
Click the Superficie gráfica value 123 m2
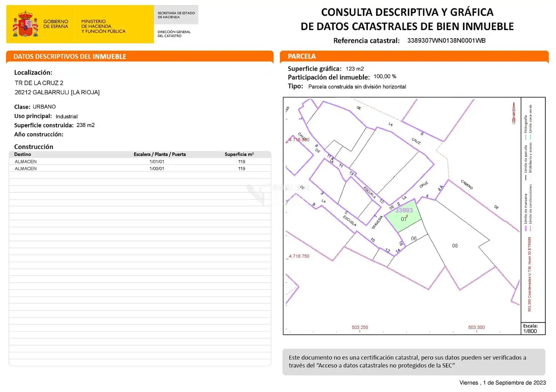click(x=355, y=69)
